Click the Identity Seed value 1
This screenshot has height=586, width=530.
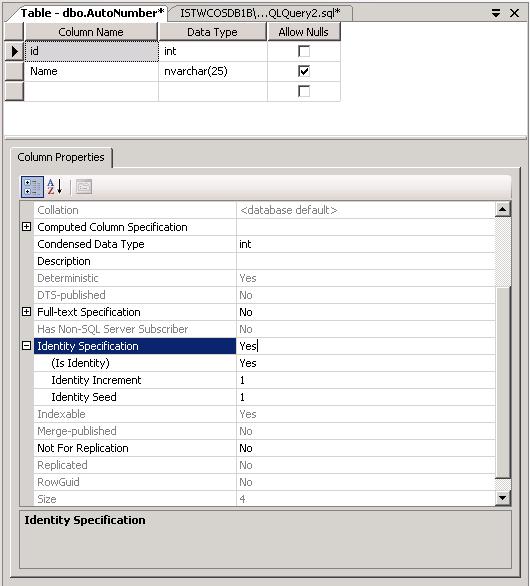coord(366,397)
